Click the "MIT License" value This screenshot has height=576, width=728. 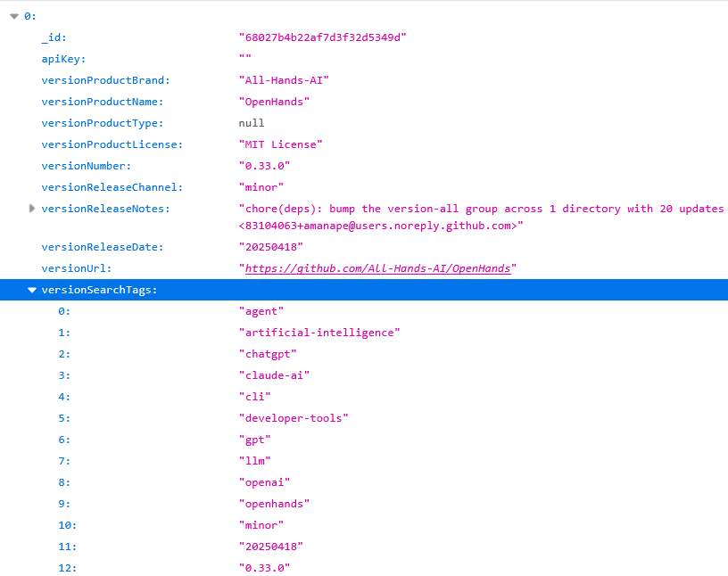280,144
